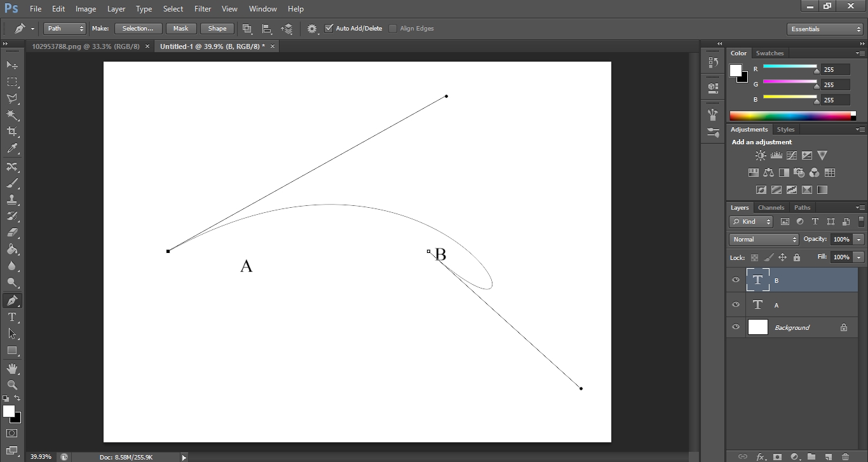868x462 pixels.
Task: Open layer styles with the fx icon
Action: (761, 456)
